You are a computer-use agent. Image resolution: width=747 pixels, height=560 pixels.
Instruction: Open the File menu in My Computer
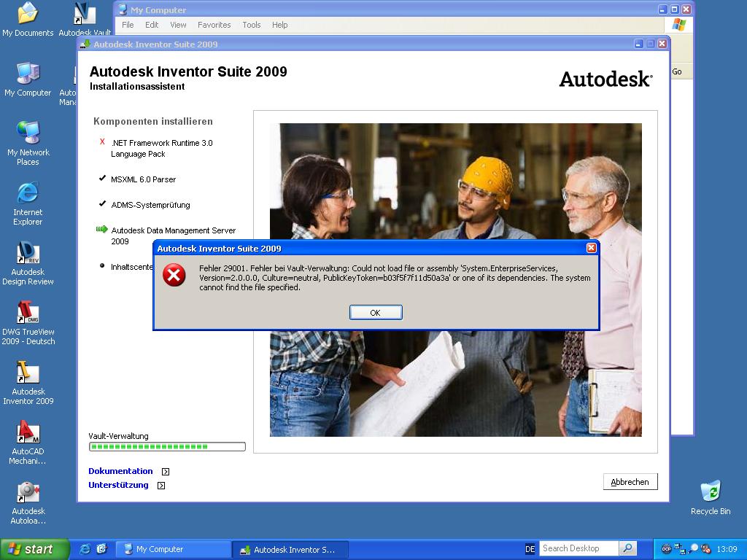tap(128, 25)
